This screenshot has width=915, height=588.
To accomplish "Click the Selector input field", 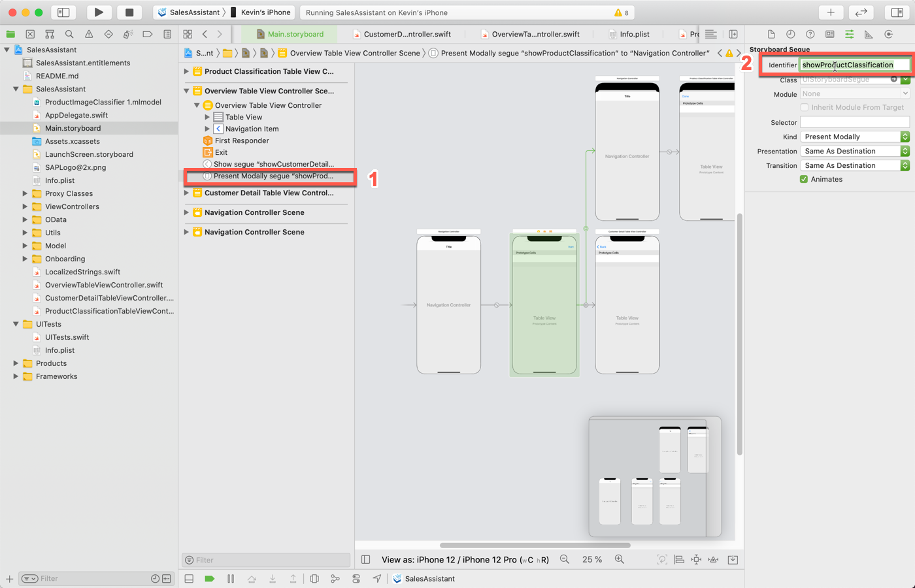I will (x=855, y=122).
